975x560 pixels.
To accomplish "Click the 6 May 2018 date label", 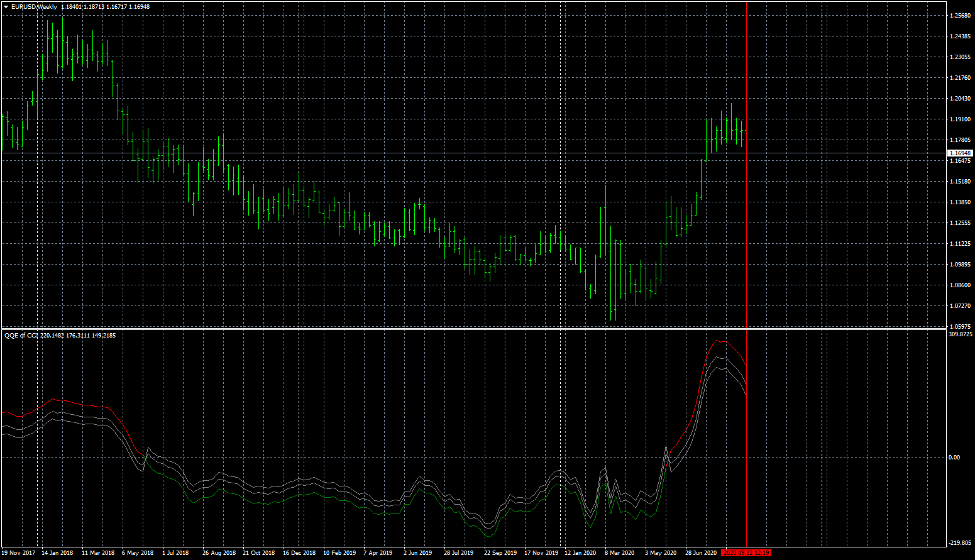I will pyautogui.click(x=138, y=553).
